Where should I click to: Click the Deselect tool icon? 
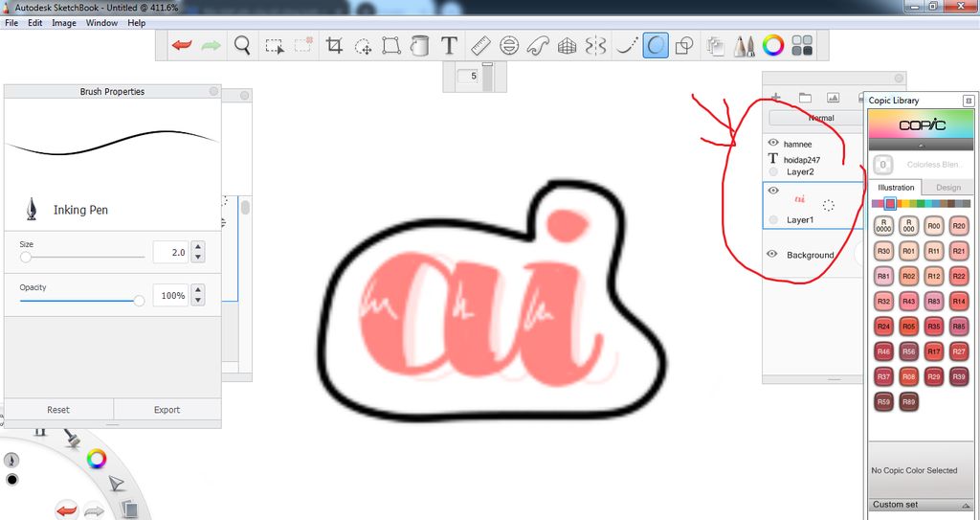point(303,46)
